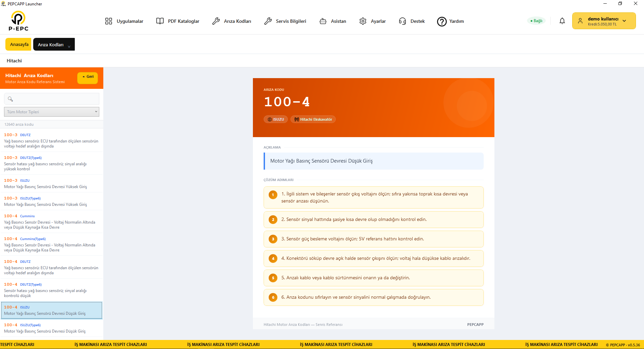Image resolution: width=644 pixels, height=349 pixels.
Task: Click the PDF Kataloglar book icon
Action: (160, 21)
